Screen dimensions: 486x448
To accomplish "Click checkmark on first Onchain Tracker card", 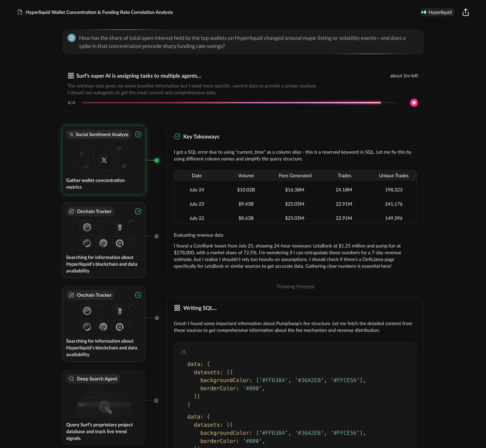I will 138,211.
